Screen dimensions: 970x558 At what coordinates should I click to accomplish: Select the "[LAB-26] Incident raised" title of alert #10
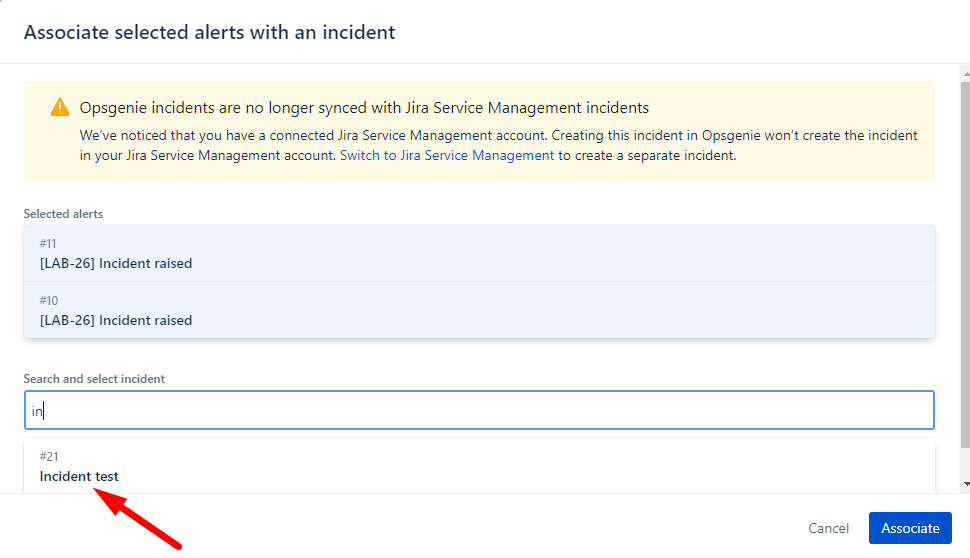tap(116, 321)
